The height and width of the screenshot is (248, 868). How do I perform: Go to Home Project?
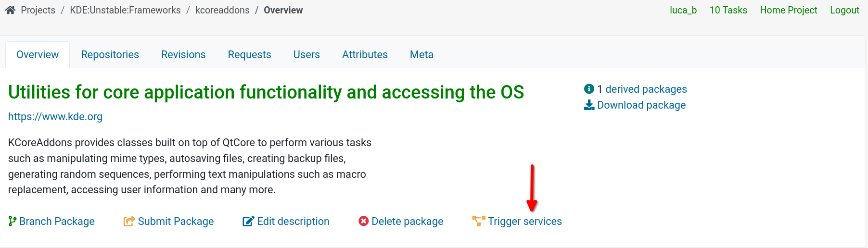[x=788, y=10]
